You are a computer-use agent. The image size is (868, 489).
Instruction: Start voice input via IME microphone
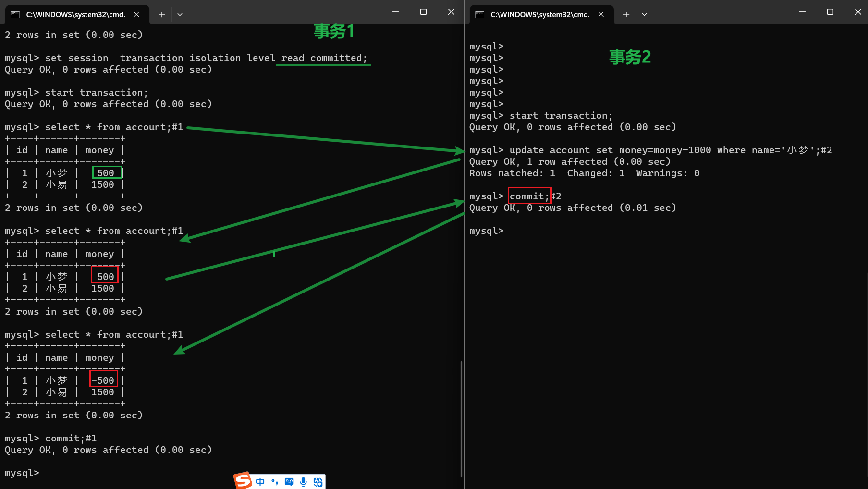pyautogui.click(x=303, y=482)
